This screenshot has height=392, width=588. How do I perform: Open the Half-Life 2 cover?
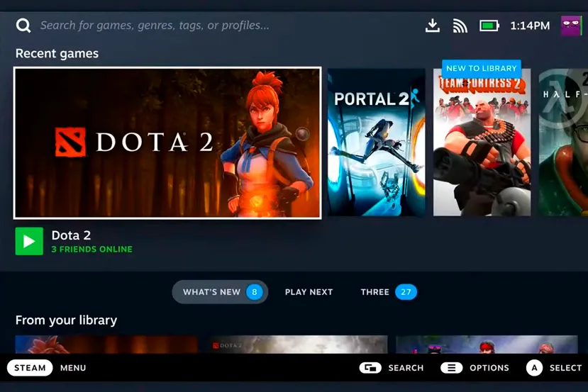(x=563, y=142)
